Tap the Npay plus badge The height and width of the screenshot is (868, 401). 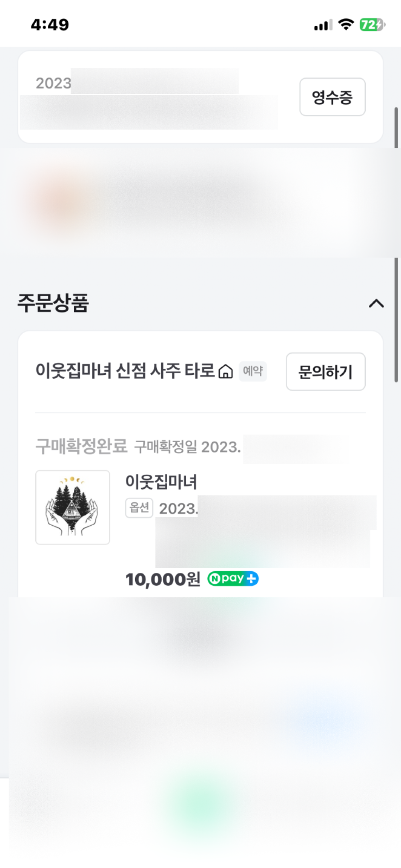click(x=233, y=579)
